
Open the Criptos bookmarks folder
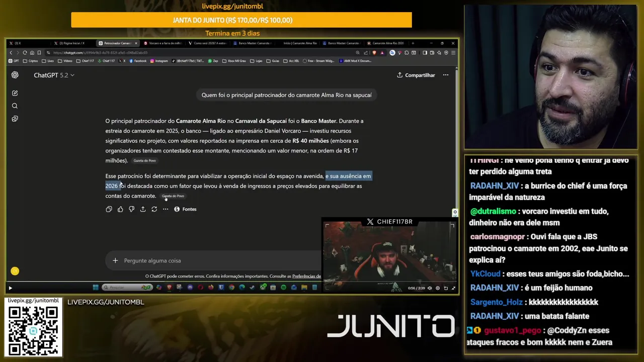pyautogui.click(x=31, y=61)
